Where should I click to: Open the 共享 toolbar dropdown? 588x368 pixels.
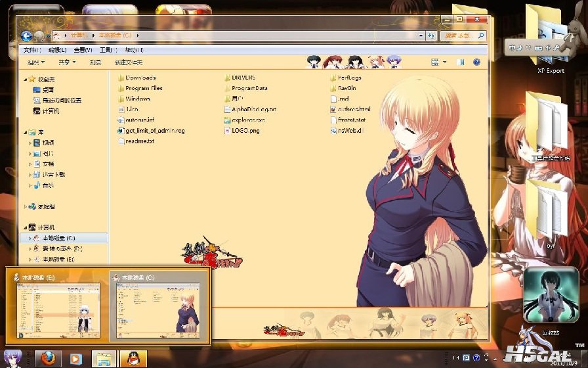coord(67,62)
